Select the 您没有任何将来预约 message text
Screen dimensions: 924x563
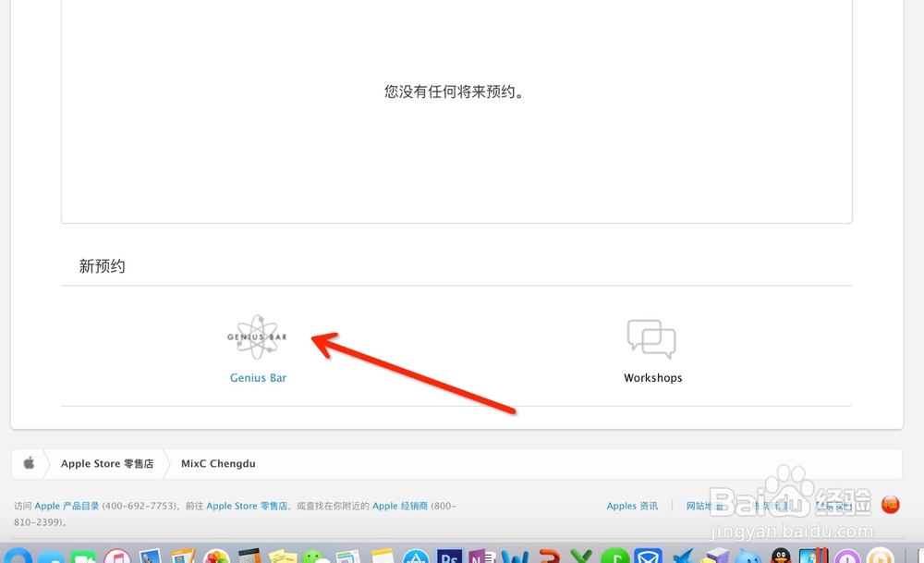click(454, 92)
